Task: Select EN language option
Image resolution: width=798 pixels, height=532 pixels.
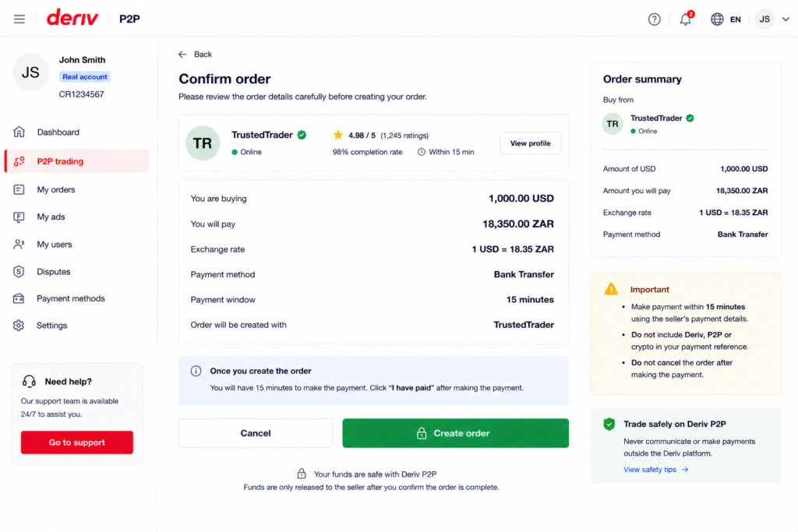Action: tap(736, 19)
